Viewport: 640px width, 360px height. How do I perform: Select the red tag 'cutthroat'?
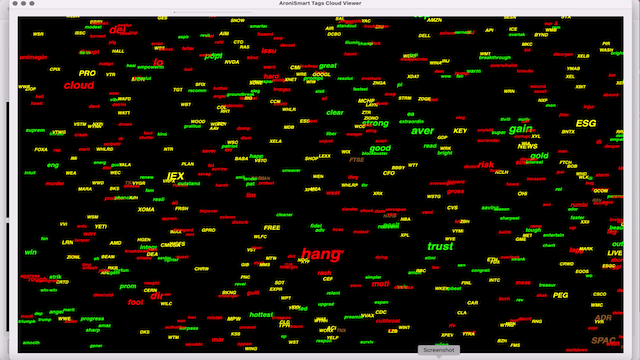388,321
